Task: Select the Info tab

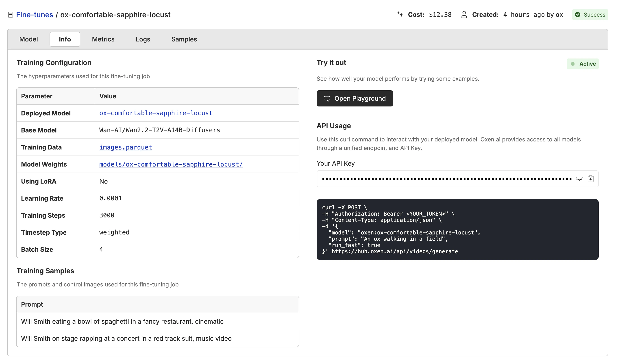Action: coord(65,39)
